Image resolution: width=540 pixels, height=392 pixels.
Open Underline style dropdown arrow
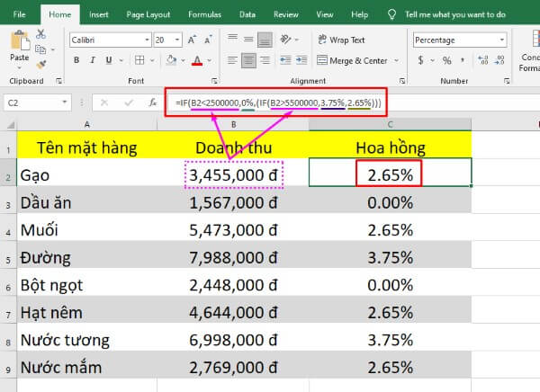click(x=121, y=60)
